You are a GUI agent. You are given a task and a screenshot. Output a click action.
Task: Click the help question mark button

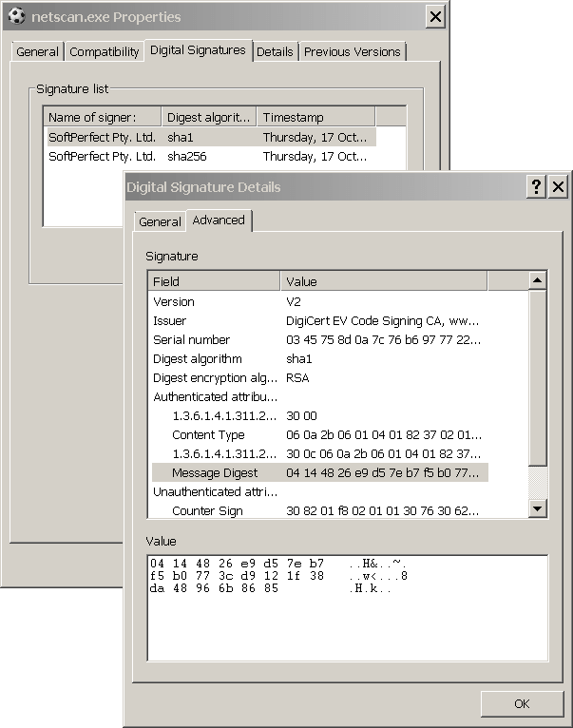coord(536,186)
